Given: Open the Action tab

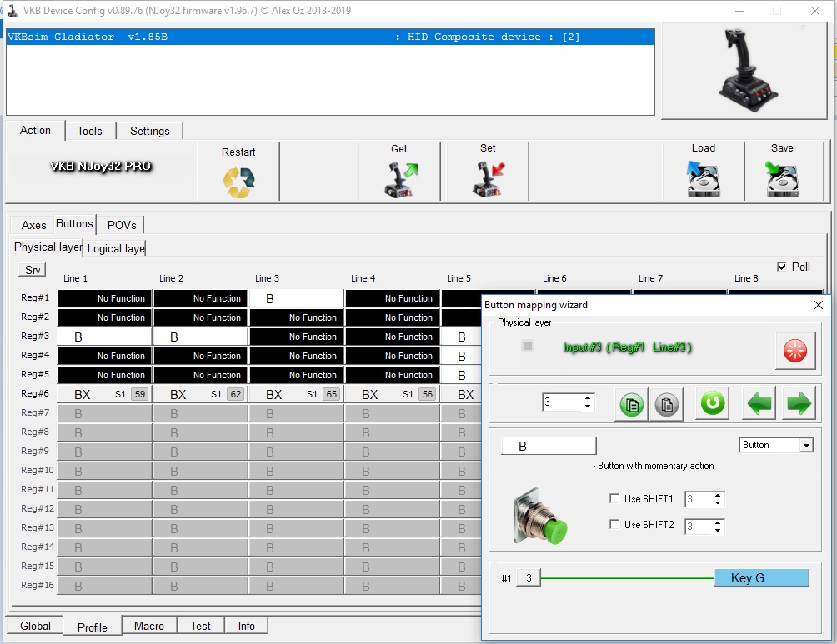Looking at the screenshot, I should tap(35, 130).
